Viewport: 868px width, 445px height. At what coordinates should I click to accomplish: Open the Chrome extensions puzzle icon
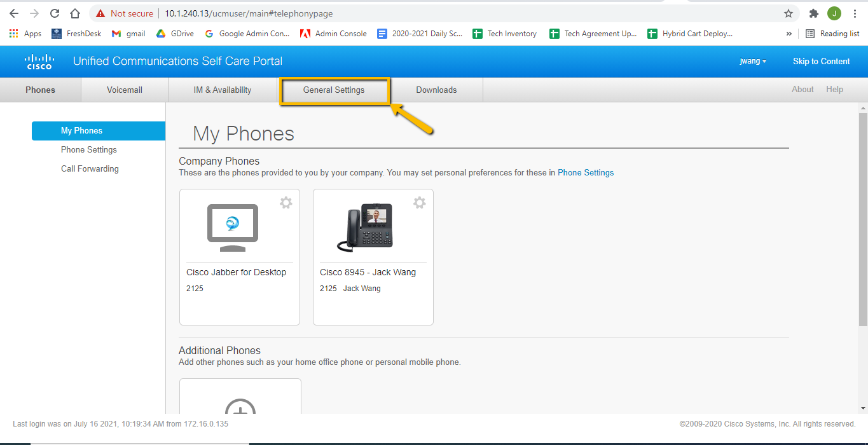tap(813, 13)
